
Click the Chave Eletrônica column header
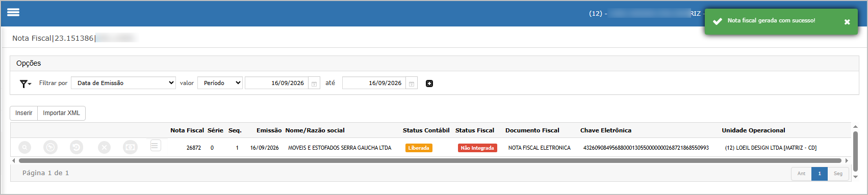[606, 130]
